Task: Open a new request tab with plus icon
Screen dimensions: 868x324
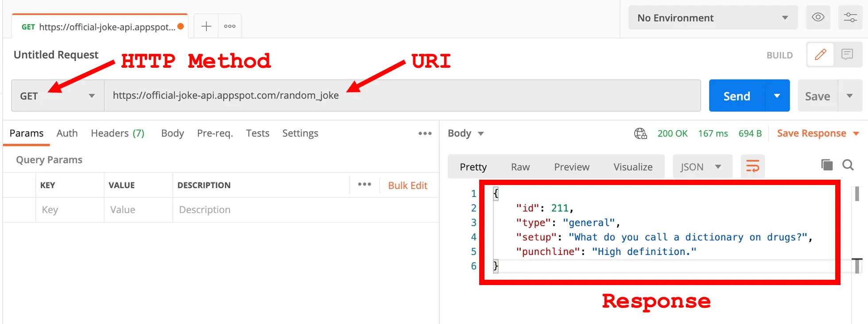Action: pos(206,26)
